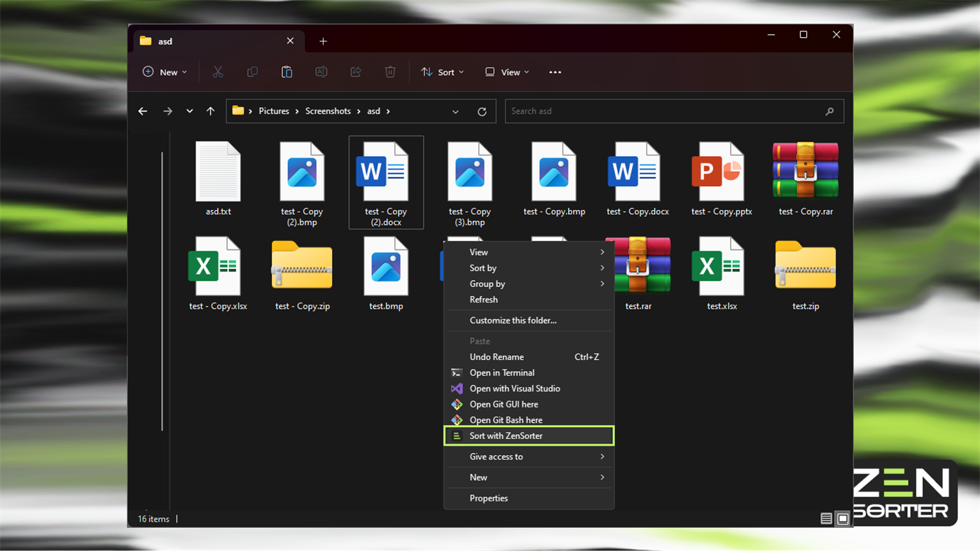Open the Sort dropdown in the toolbar
Screen dimensions: 980x551
(x=442, y=71)
